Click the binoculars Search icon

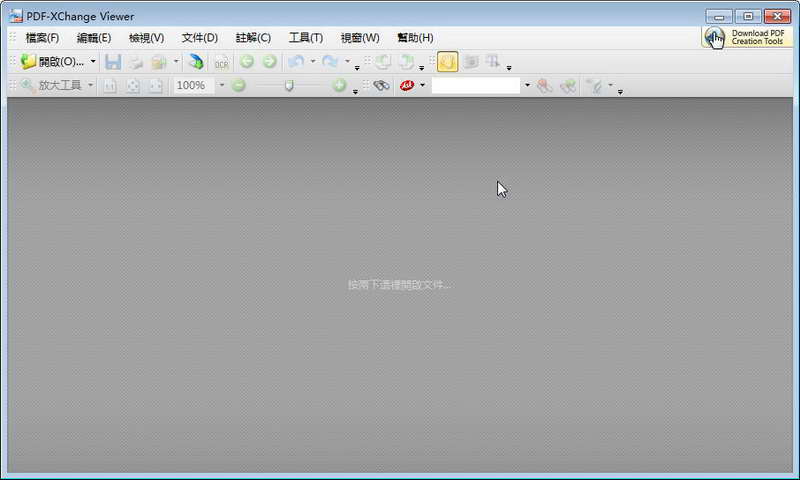click(x=381, y=86)
